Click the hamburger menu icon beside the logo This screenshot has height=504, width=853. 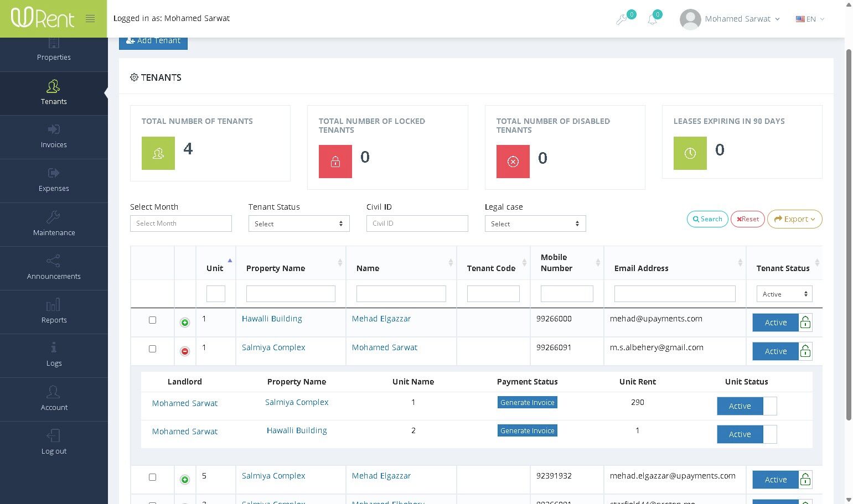click(90, 19)
